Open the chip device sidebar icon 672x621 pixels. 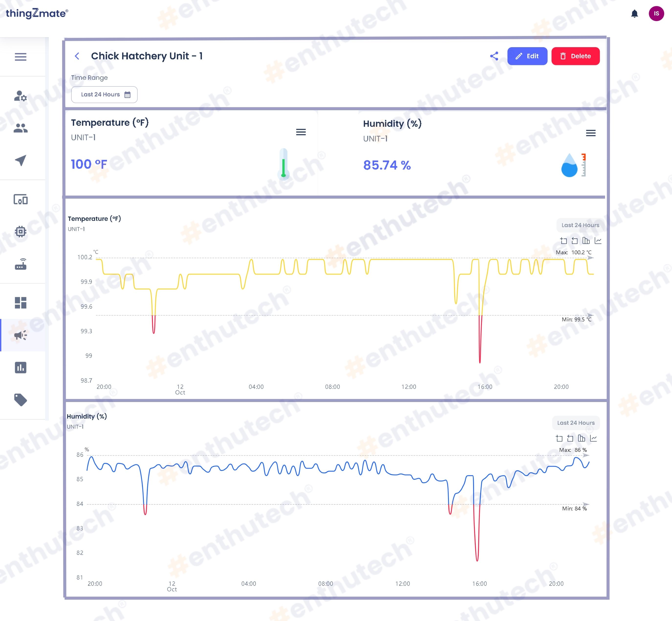[21, 231]
